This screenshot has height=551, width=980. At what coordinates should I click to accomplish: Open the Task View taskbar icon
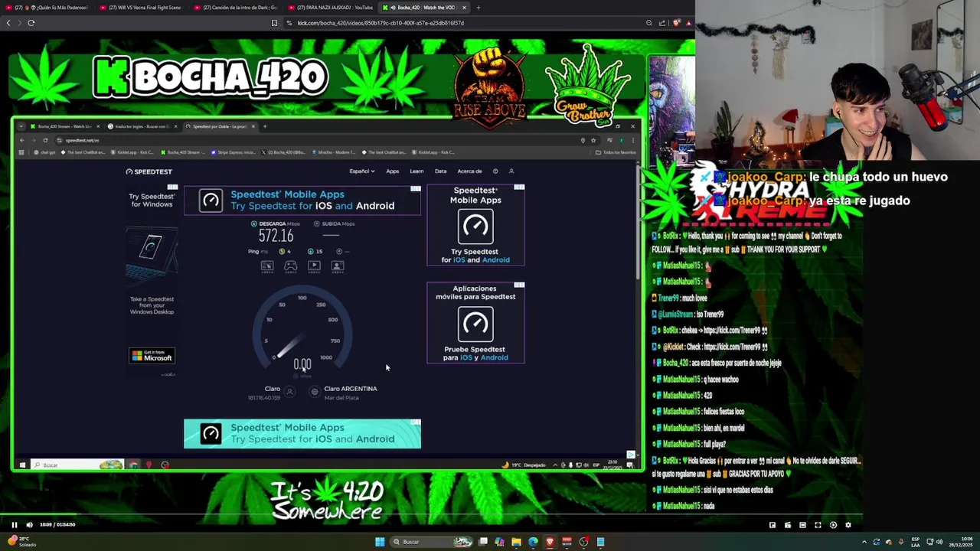click(483, 542)
